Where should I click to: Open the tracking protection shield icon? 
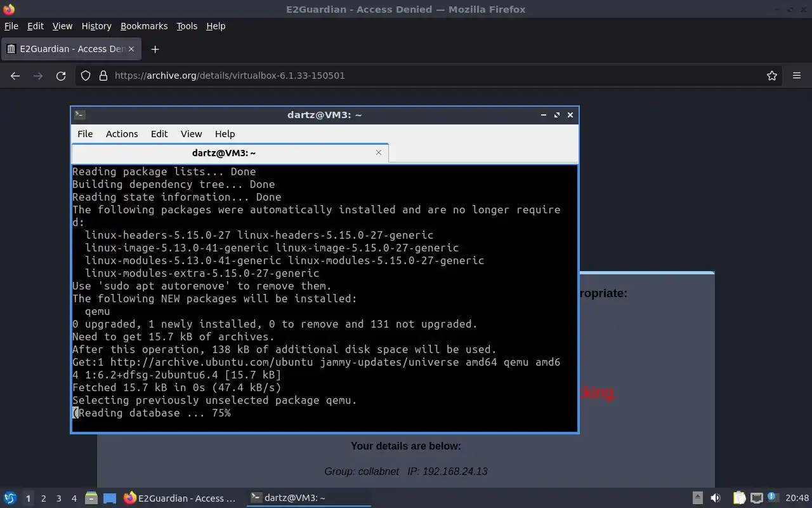click(86, 76)
